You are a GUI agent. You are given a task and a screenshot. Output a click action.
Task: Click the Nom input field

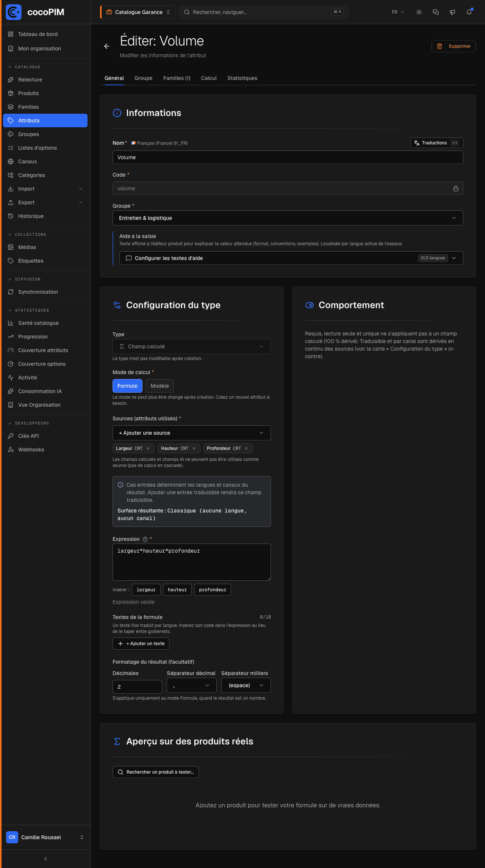coord(288,157)
